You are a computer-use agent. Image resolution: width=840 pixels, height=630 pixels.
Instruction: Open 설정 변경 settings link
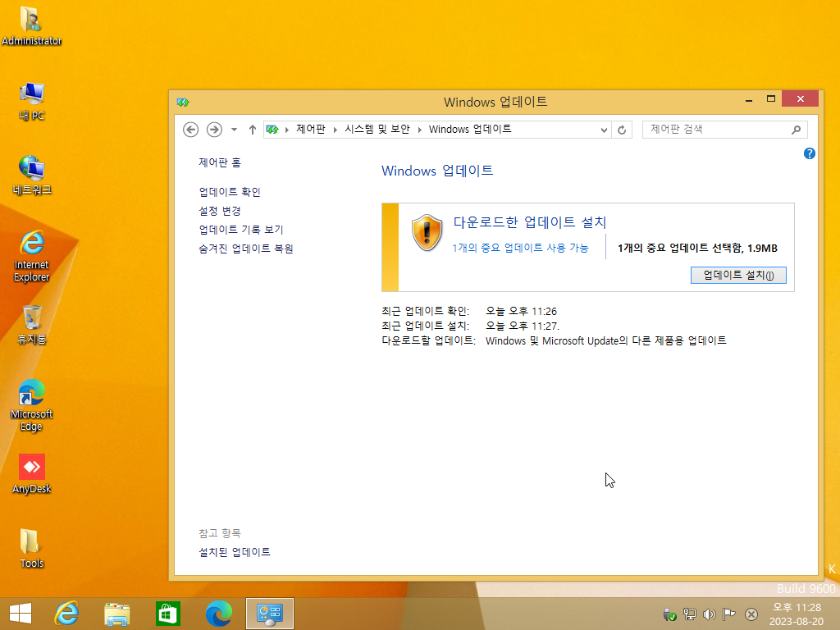(220, 211)
